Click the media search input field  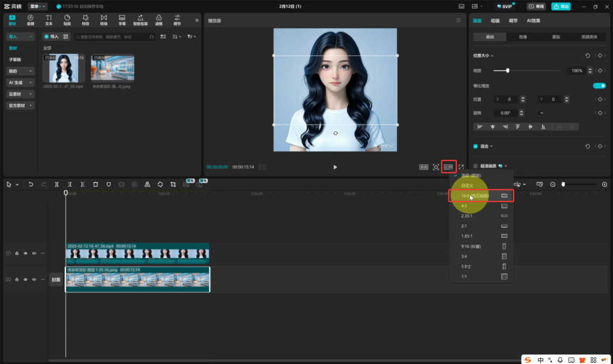(115, 37)
